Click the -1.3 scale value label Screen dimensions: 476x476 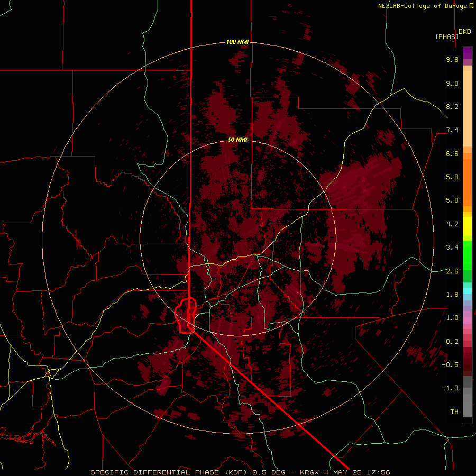[450, 388]
